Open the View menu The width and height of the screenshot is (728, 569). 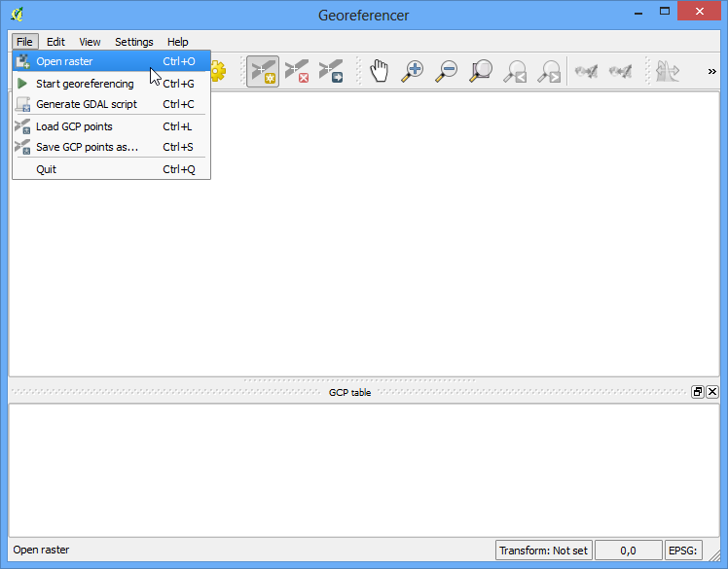pyautogui.click(x=90, y=42)
